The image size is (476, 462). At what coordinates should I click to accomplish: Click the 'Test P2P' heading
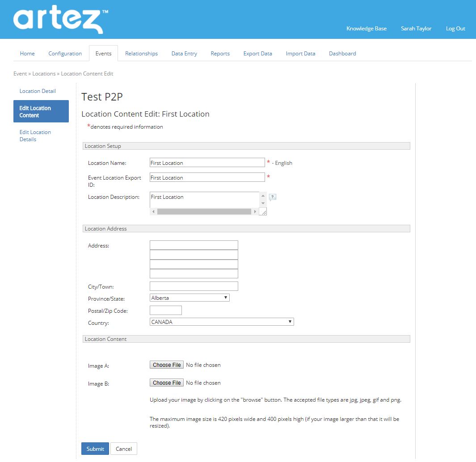(102, 97)
